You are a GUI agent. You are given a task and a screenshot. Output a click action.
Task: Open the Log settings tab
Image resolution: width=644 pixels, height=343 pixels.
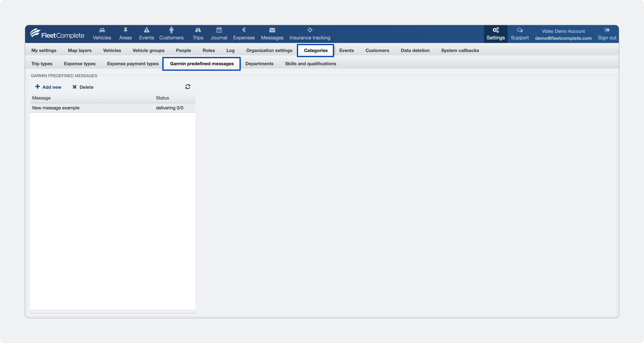coord(230,50)
